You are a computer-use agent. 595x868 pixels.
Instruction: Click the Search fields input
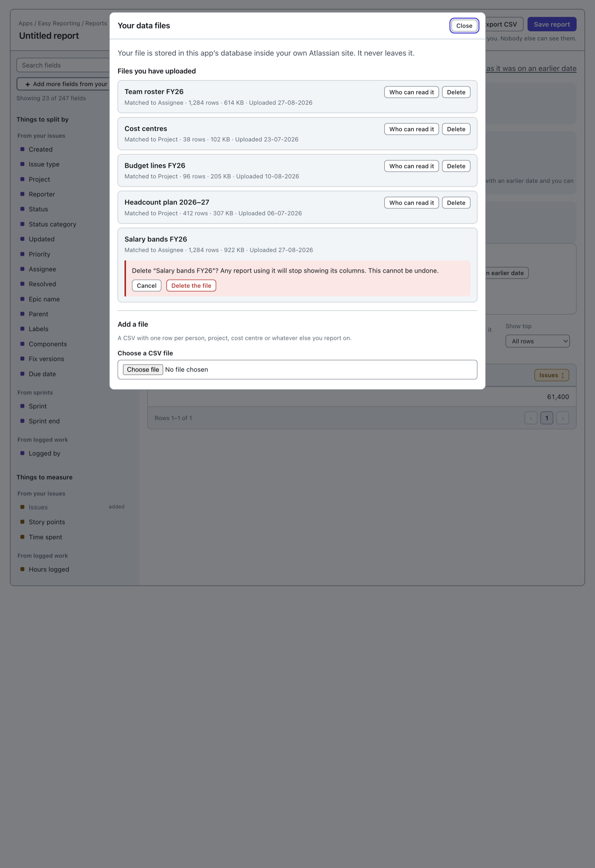coord(64,65)
